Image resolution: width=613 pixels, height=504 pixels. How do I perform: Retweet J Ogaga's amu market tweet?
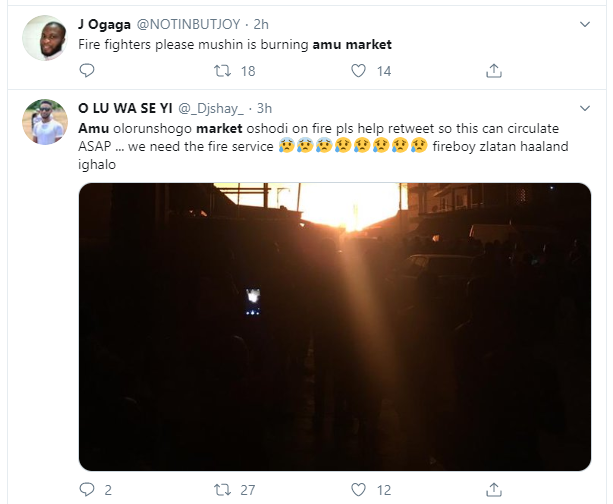click(x=222, y=71)
